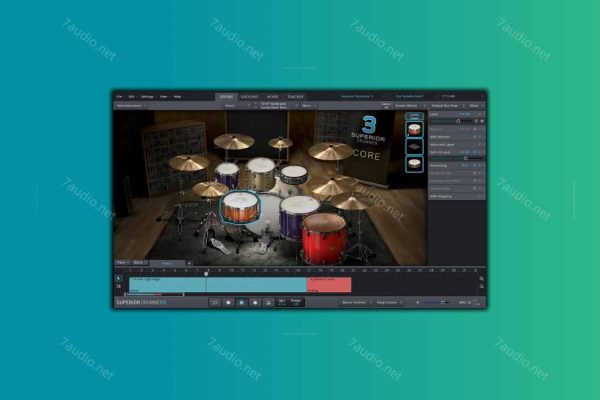The height and width of the screenshot is (400, 600).
Task: Toggle the Envelope and Offset power button
Action: [x=475, y=181]
